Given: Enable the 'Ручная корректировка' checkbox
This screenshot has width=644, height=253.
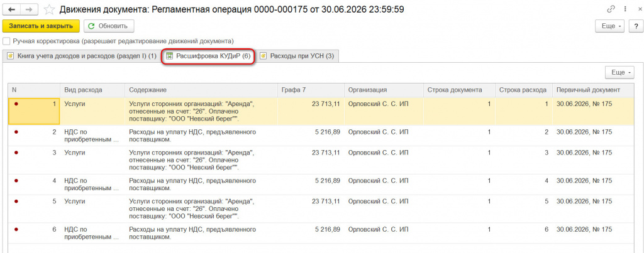Looking at the screenshot, I should point(6,41).
